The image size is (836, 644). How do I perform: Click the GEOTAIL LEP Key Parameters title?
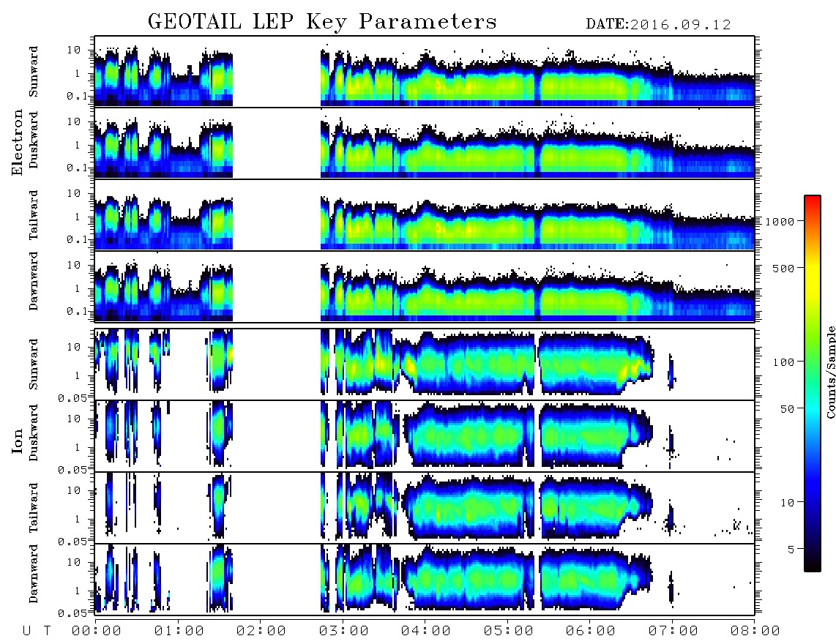click(322, 22)
